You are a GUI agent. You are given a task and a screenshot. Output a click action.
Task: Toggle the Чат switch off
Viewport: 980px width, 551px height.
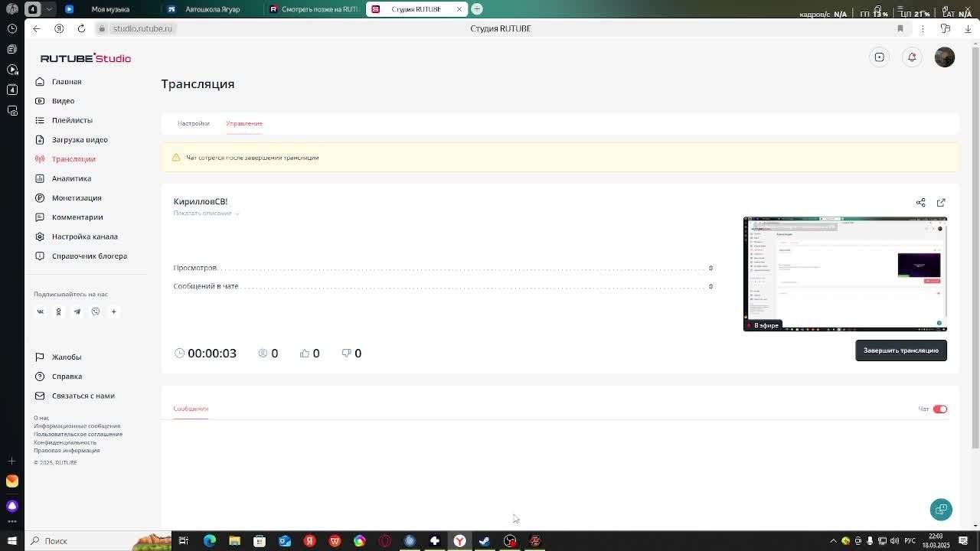(x=940, y=409)
